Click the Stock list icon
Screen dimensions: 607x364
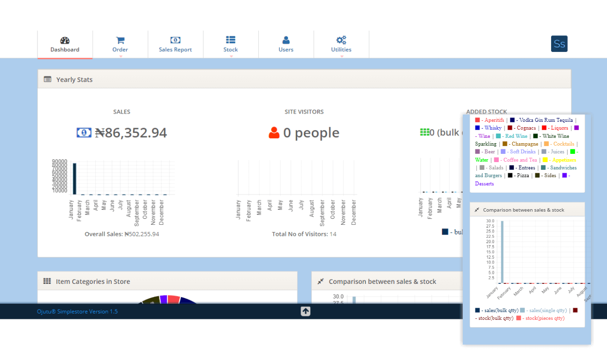pos(231,40)
